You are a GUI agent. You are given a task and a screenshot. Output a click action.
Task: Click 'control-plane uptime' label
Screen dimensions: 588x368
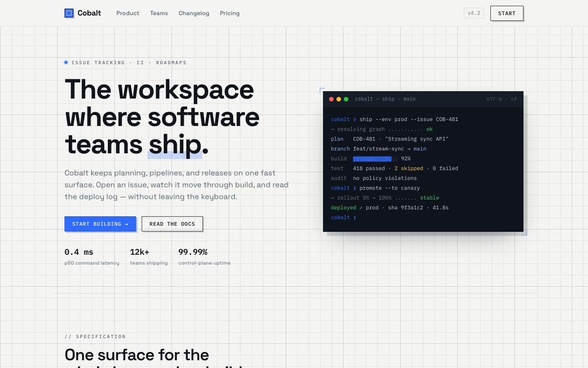pos(204,263)
